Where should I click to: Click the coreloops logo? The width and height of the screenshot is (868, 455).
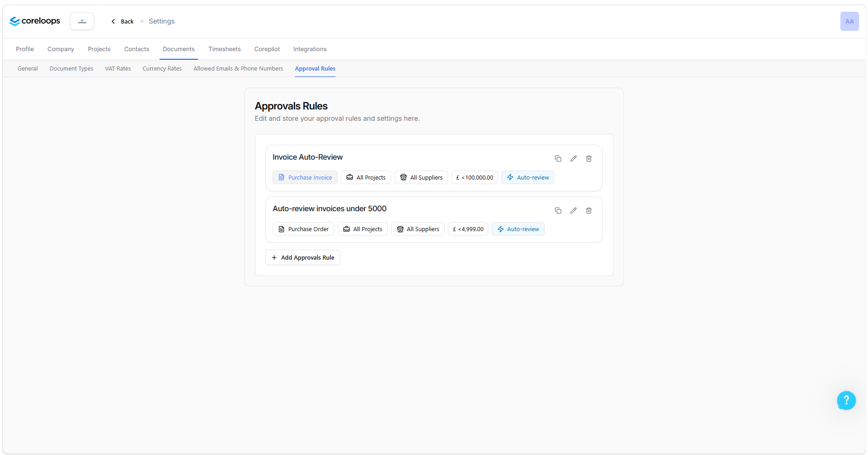[x=35, y=21]
